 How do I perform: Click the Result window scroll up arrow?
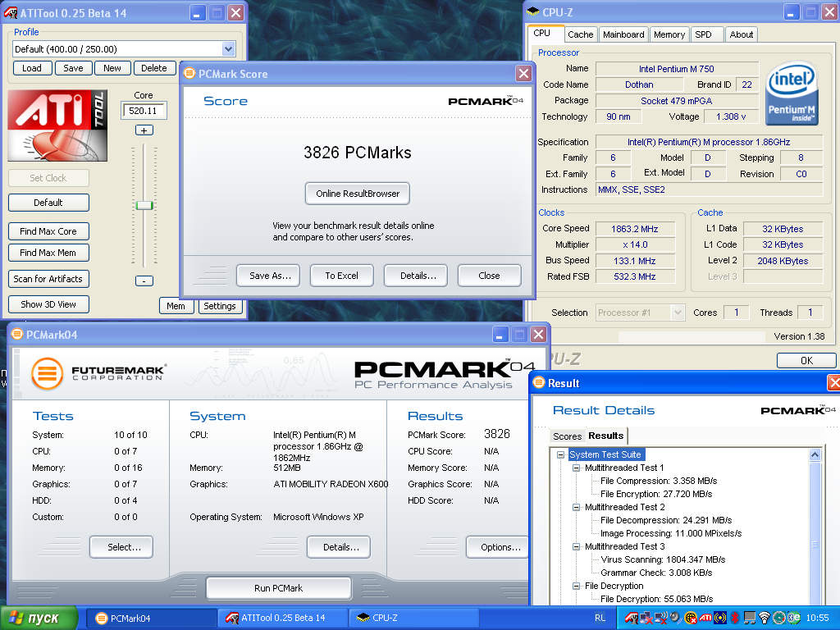pos(815,454)
